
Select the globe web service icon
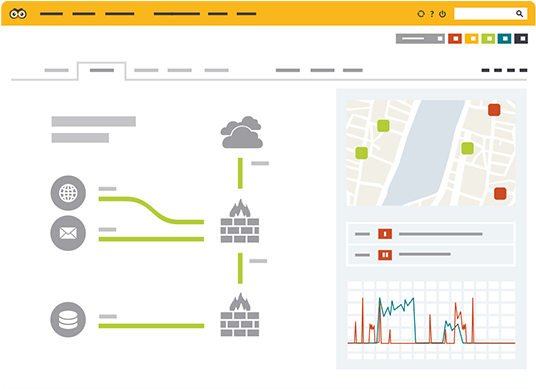[x=68, y=193]
